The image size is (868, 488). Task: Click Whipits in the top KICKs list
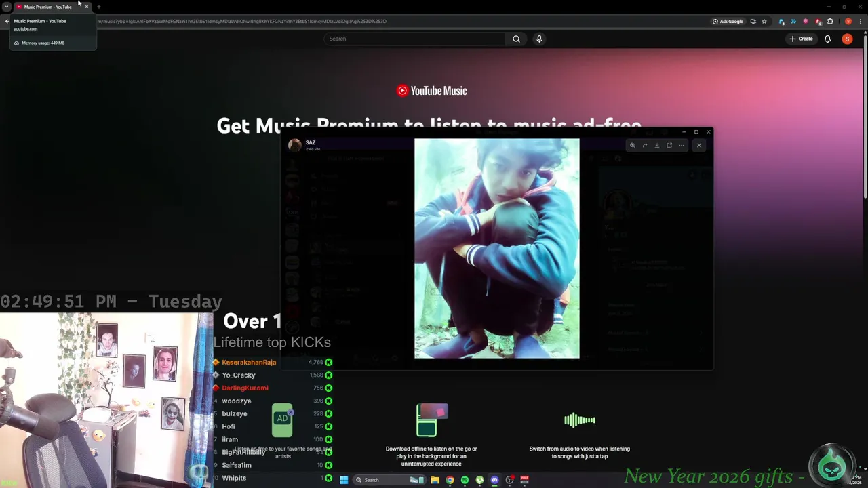tap(273, 478)
